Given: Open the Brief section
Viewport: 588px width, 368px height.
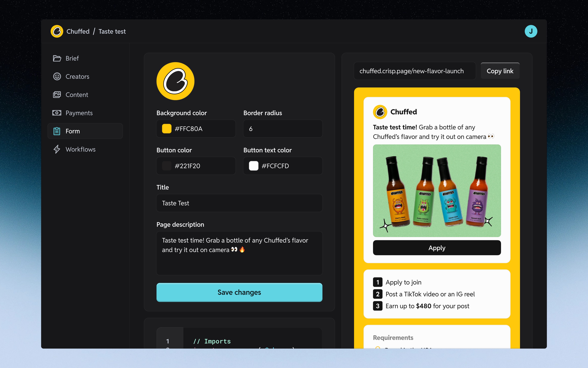Looking at the screenshot, I should 85,58.
